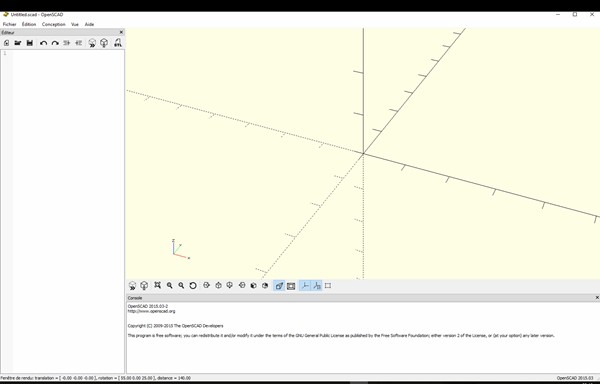Open the Fichier menu
Image resolution: width=600 pixels, height=384 pixels.
(x=10, y=24)
